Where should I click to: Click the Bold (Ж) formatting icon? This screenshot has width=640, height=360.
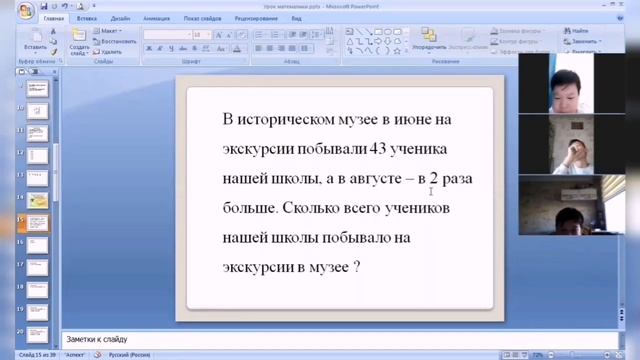tap(149, 49)
